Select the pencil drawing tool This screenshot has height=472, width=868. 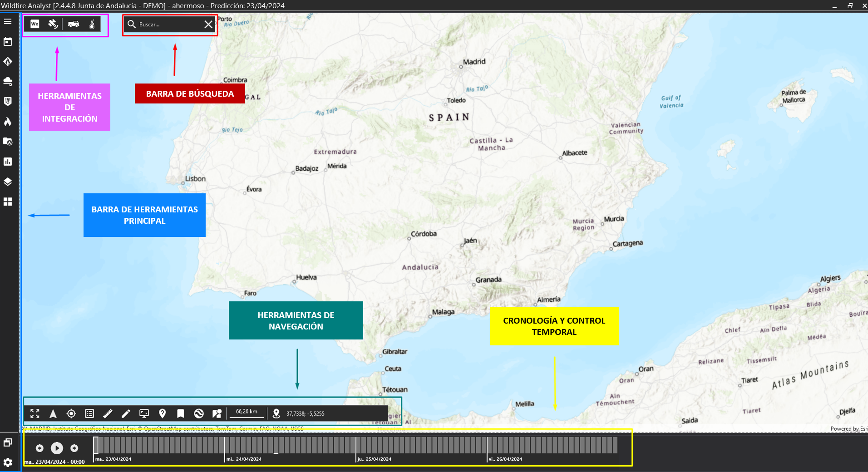point(126,413)
